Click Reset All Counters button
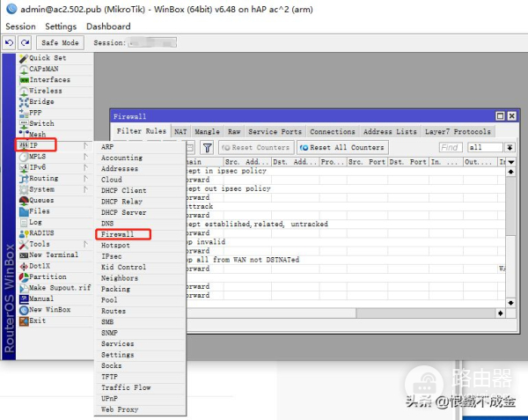 tap(341, 148)
